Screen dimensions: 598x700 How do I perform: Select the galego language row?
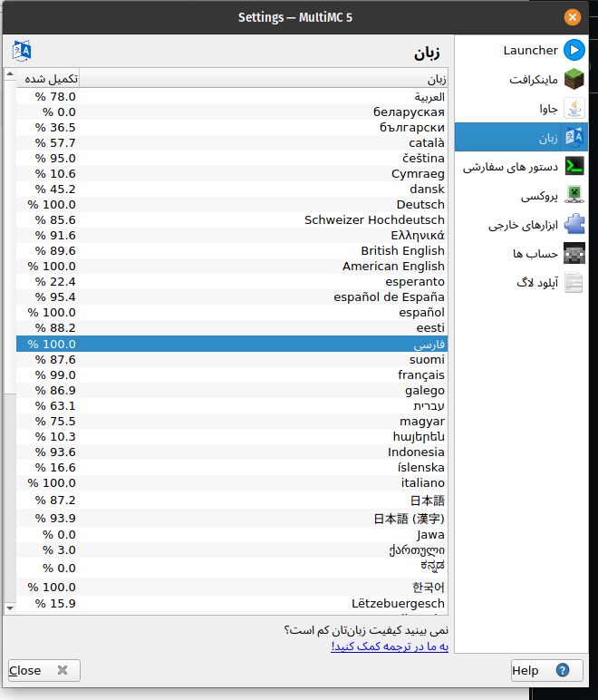(x=232, y=390)
